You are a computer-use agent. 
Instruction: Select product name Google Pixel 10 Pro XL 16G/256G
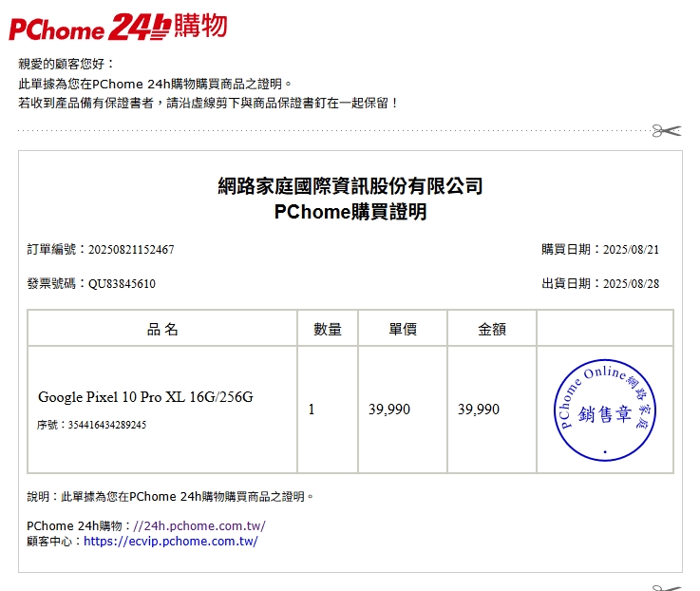[x=145, y=396]
